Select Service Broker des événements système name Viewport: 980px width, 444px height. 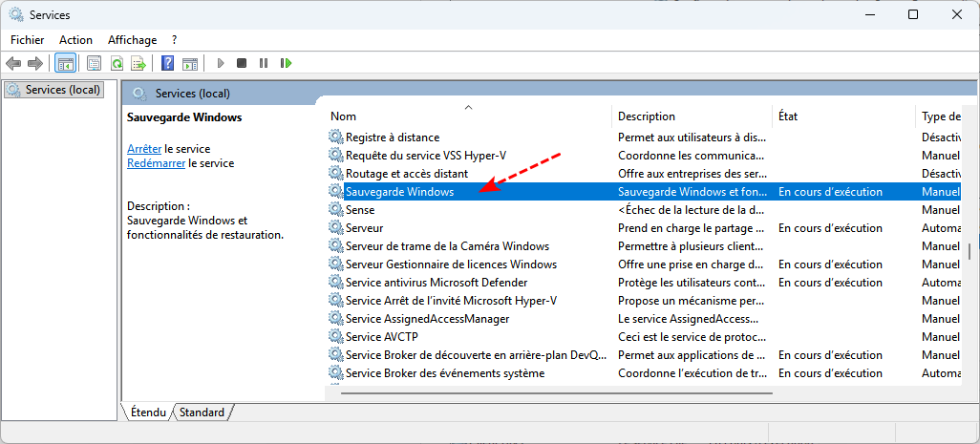click(445, 372)
